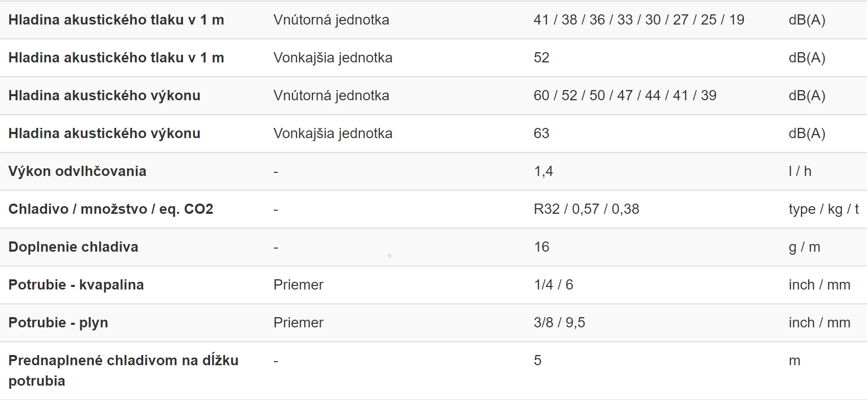Click the 'Potrubie - kvapalina' label
The width and height of the screenshot is (868, 400).
[76, 285]
